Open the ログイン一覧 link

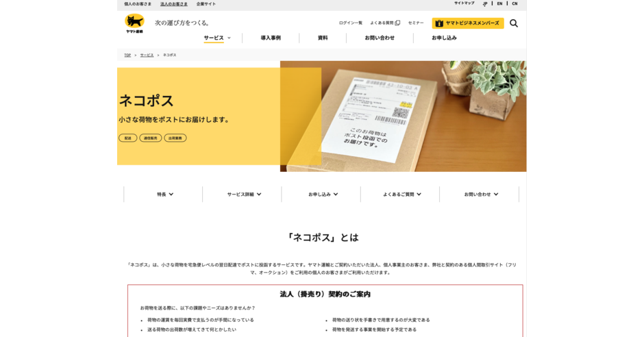[350, 23]
